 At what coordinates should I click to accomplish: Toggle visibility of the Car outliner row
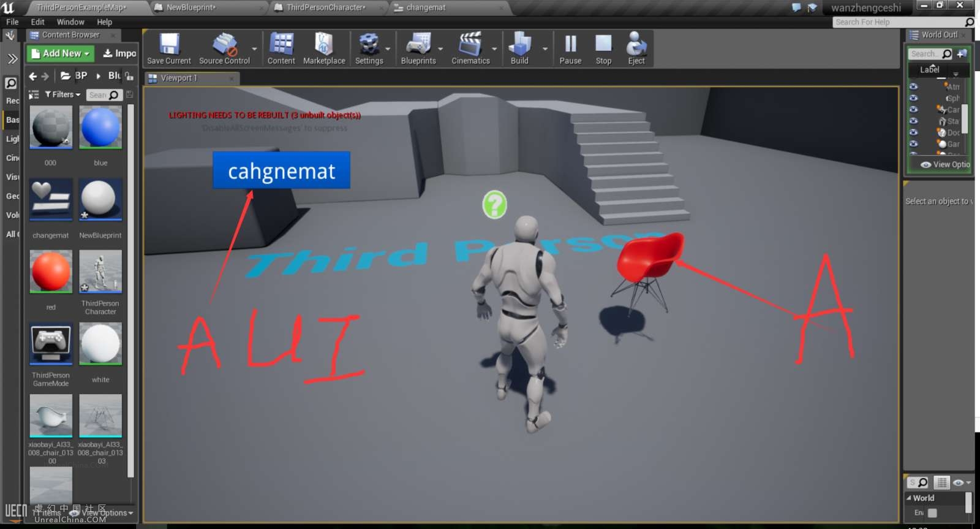click(913, 109)
